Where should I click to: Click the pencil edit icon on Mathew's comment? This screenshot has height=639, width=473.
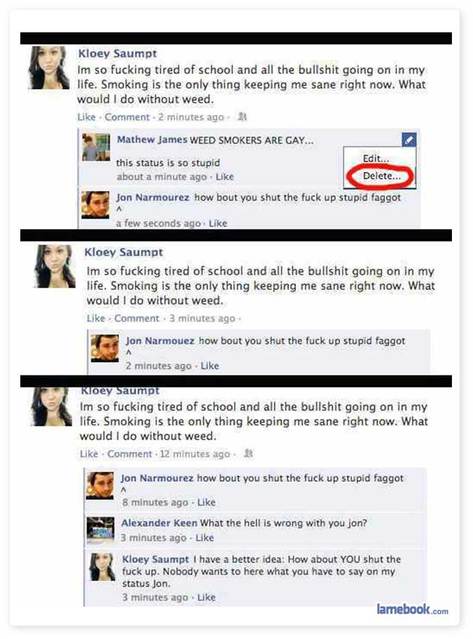click(409, 139)
